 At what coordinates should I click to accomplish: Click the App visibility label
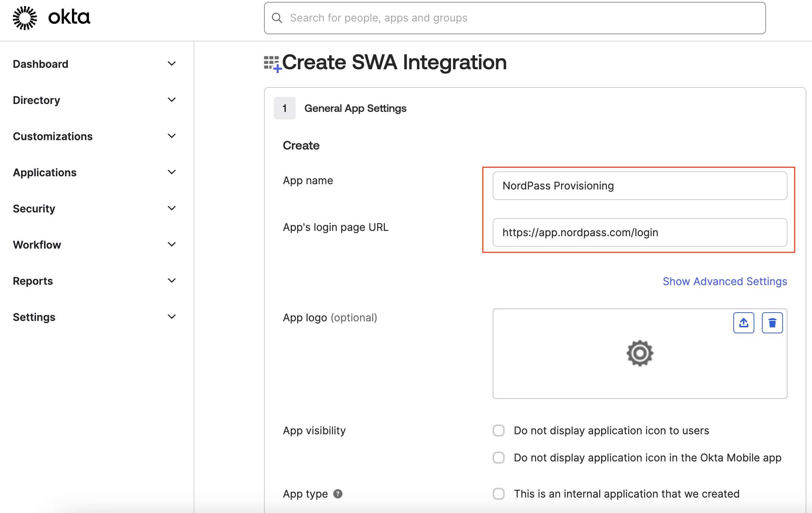click(x=314, y=431)
